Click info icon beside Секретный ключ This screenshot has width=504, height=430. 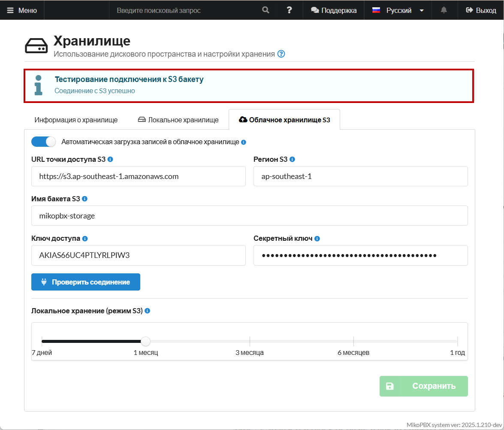[317, 239]
